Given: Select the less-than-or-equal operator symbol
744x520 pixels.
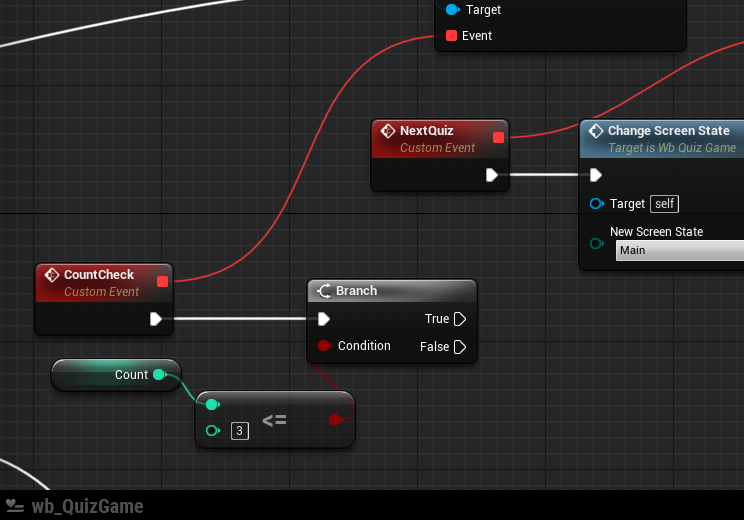Looking at the screenshot, I should (274, 420).
